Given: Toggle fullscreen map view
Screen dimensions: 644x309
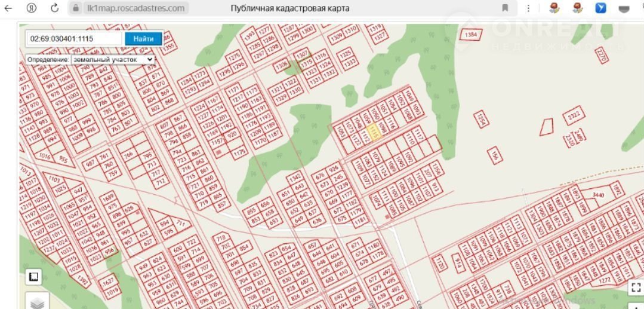Looking at the screenshot, I should (x=636, y=287).
